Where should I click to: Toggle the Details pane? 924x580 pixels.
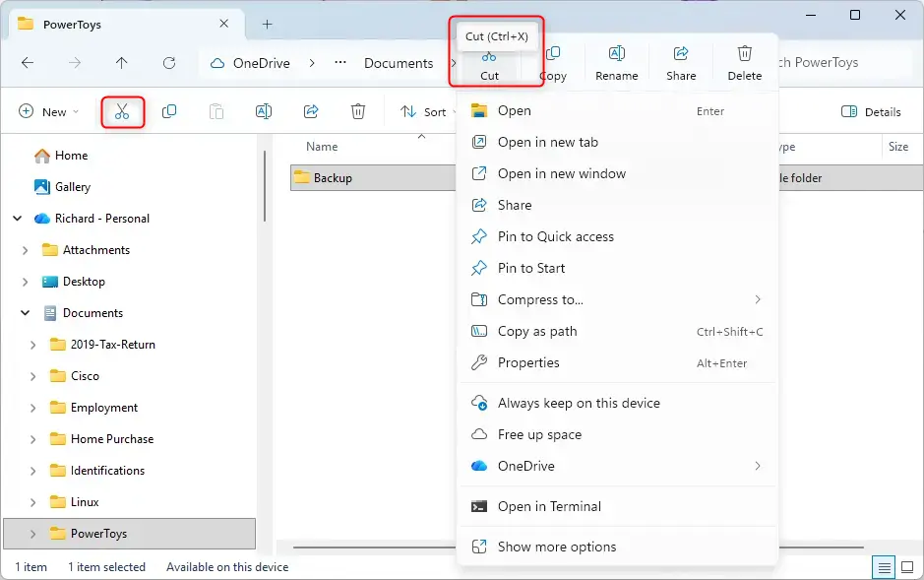871,111
